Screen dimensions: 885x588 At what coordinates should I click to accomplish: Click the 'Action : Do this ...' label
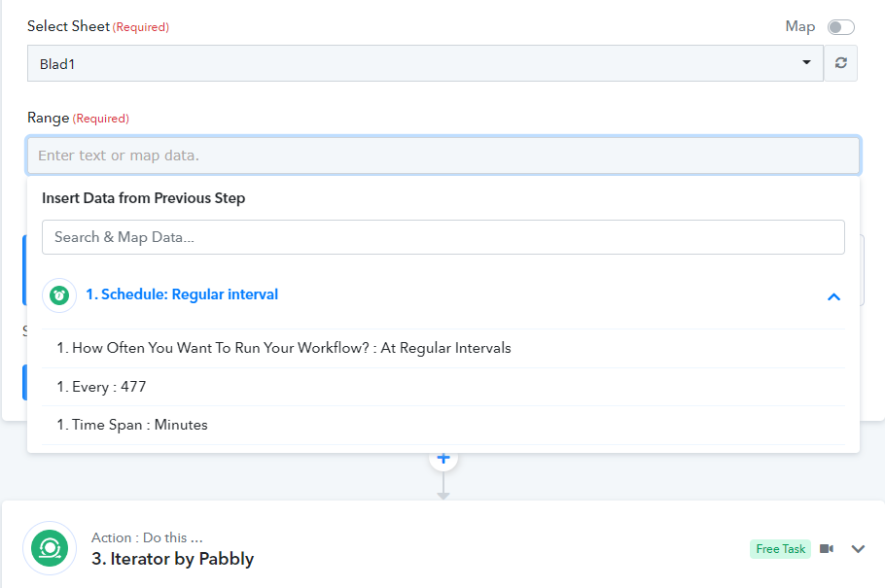(x=147, y=537)
